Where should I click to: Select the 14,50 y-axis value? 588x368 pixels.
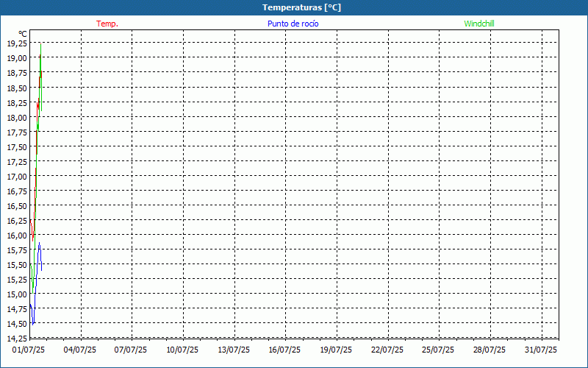pyautogui.click(x=17, y=324)
